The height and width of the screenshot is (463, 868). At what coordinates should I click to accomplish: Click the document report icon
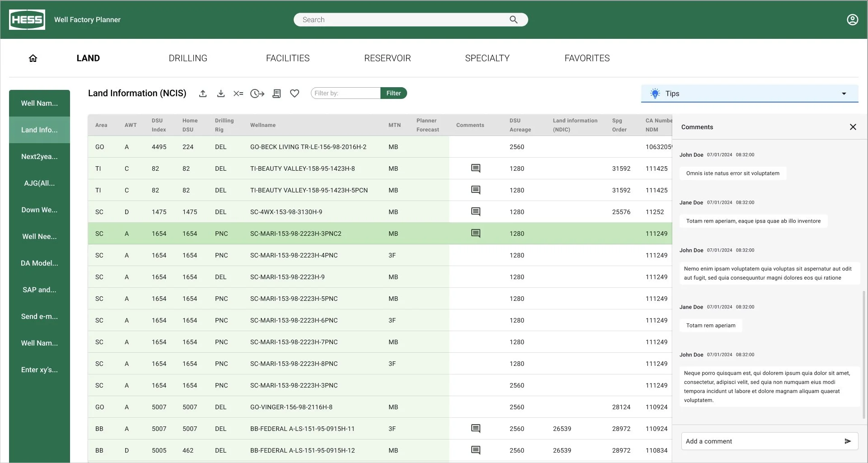point(277,94)
